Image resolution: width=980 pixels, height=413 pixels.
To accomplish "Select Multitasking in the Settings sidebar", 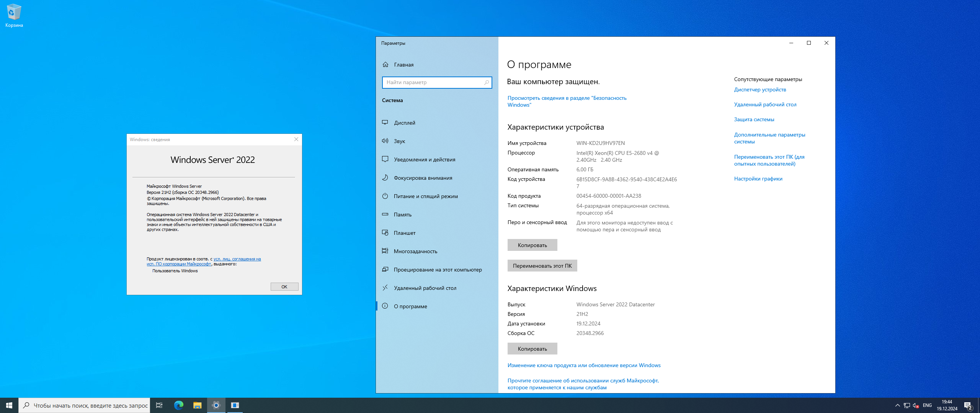I will (415, 251).
